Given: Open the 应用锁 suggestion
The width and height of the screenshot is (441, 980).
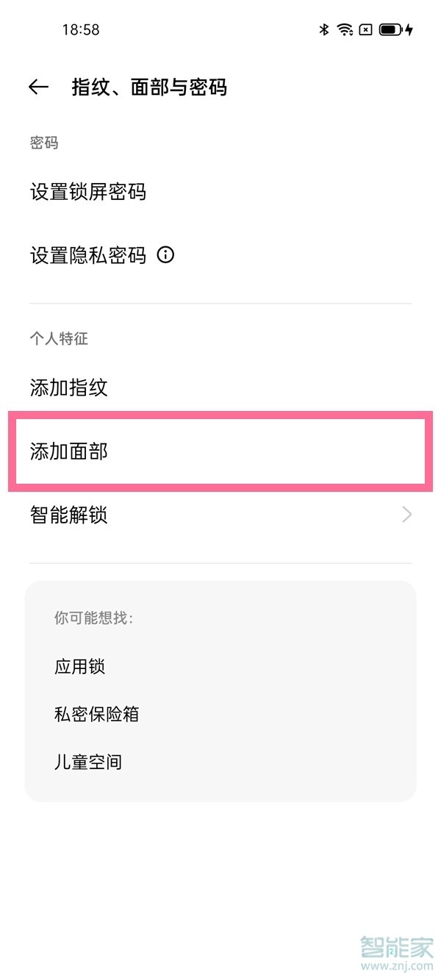Looking at the screenshot, I should 80,667.
